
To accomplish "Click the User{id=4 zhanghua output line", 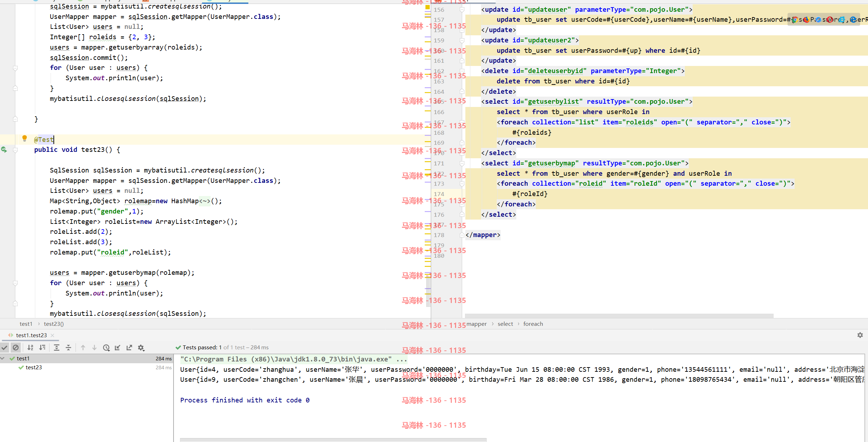I will 522,370.
